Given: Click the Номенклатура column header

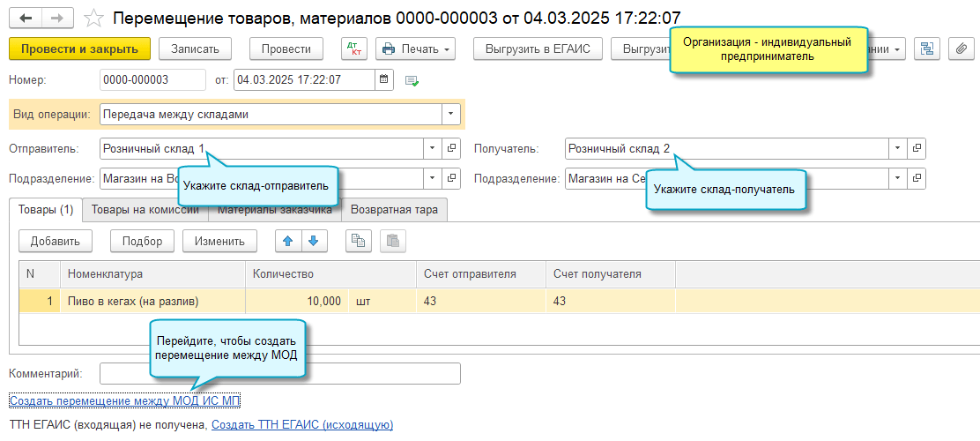Looking at the screenshot, I should (152, 274).
